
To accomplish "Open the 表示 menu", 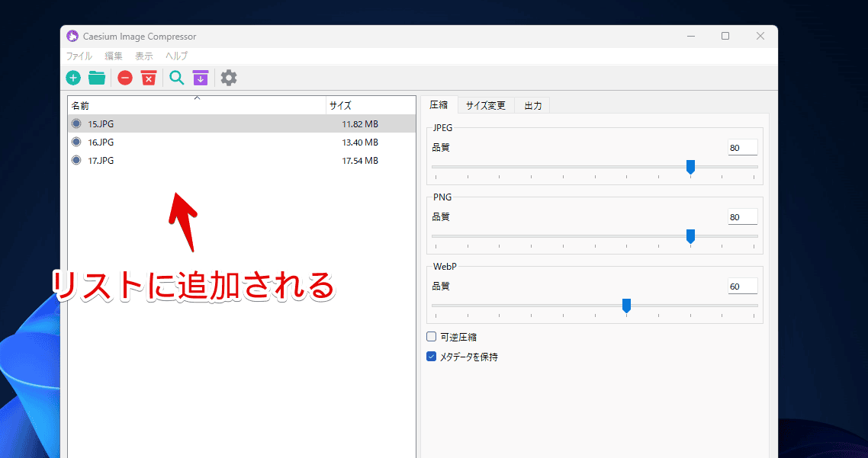I will tap(144, 56).
